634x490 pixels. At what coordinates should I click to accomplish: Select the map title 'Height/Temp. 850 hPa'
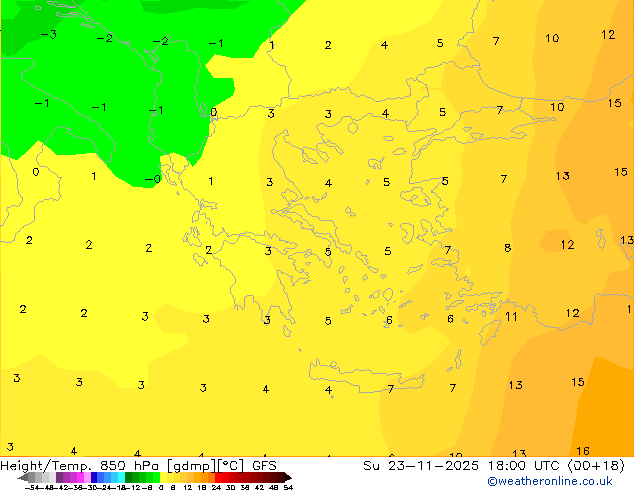coord(80,466)
